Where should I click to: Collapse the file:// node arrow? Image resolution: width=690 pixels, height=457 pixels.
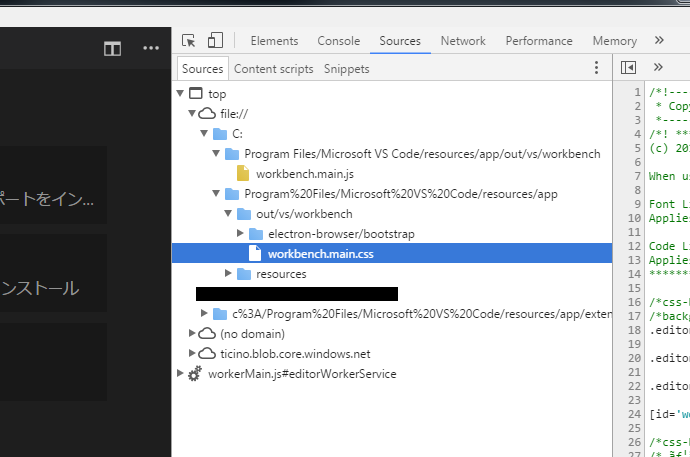pos(192,113)
